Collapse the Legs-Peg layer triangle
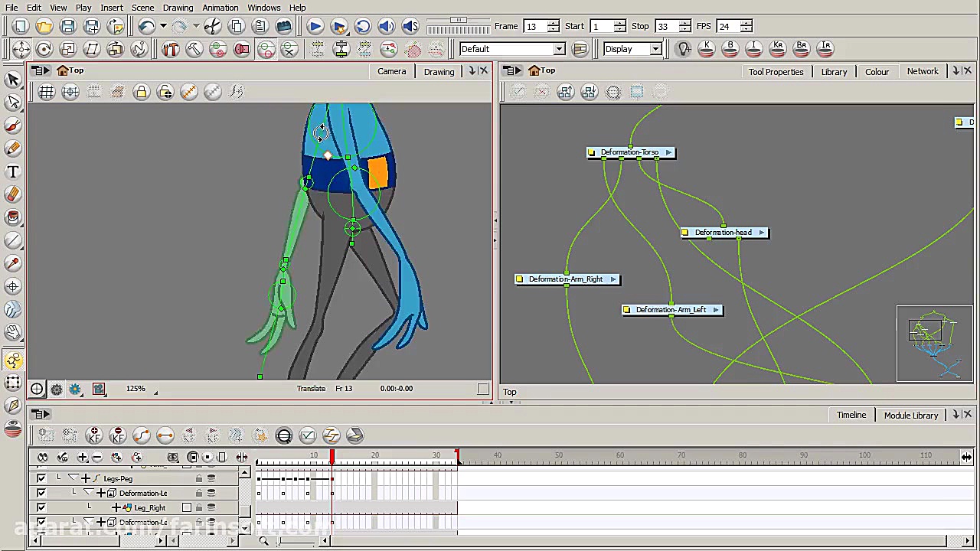This screenshot has height=551, width=980. click(73, 478)
